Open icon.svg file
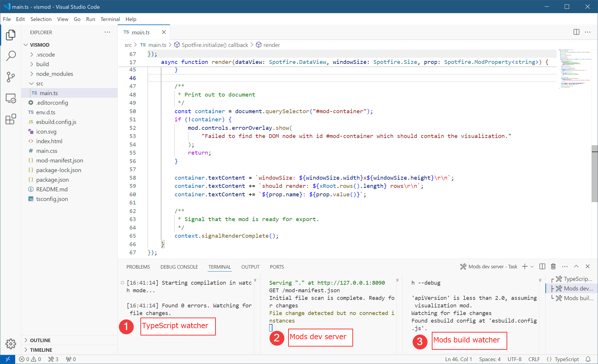The width and height of the screenshot is (598, 364). 69,132
